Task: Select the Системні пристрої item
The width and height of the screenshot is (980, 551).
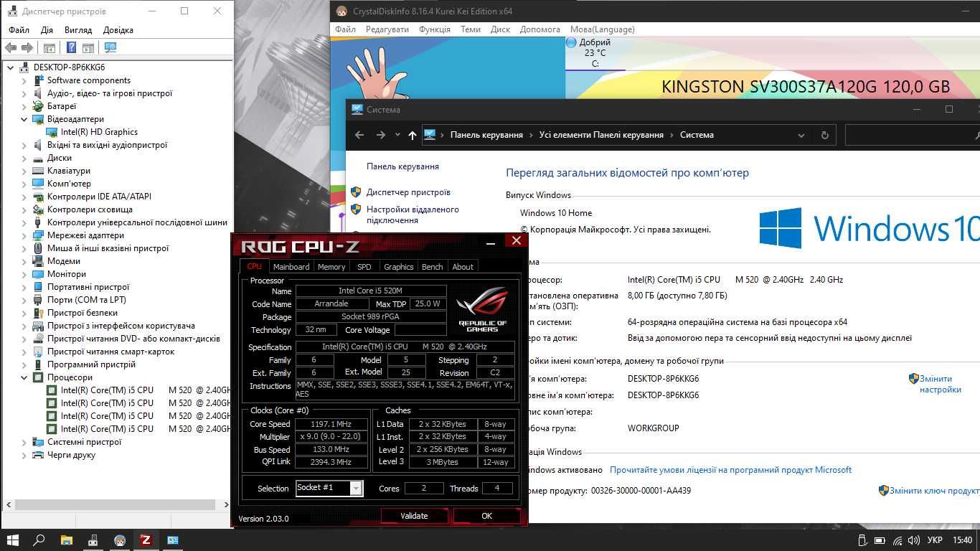Action: pyautogui.click(x=84, y=442)
